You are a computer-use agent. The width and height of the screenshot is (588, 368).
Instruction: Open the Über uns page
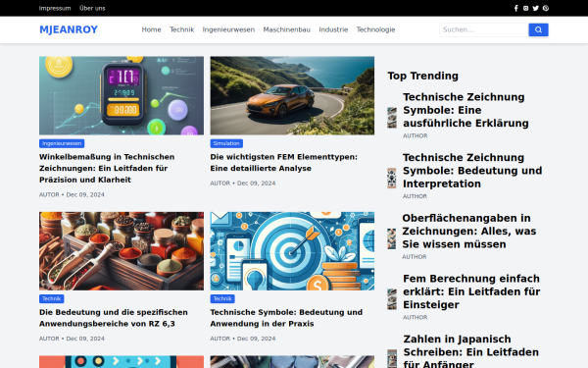pyautogui.click(x=92, y=8)
